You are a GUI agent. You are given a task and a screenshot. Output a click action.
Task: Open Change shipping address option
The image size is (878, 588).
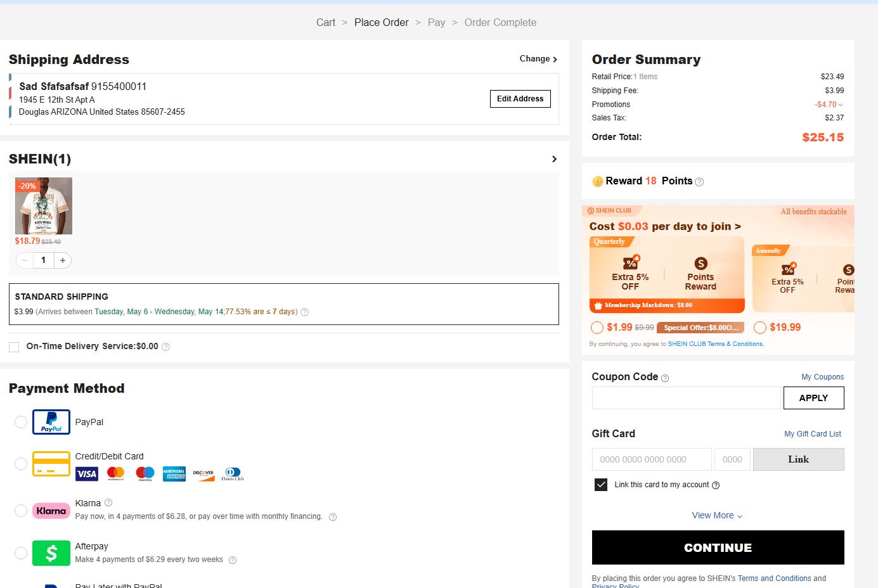tap(538, 59)
